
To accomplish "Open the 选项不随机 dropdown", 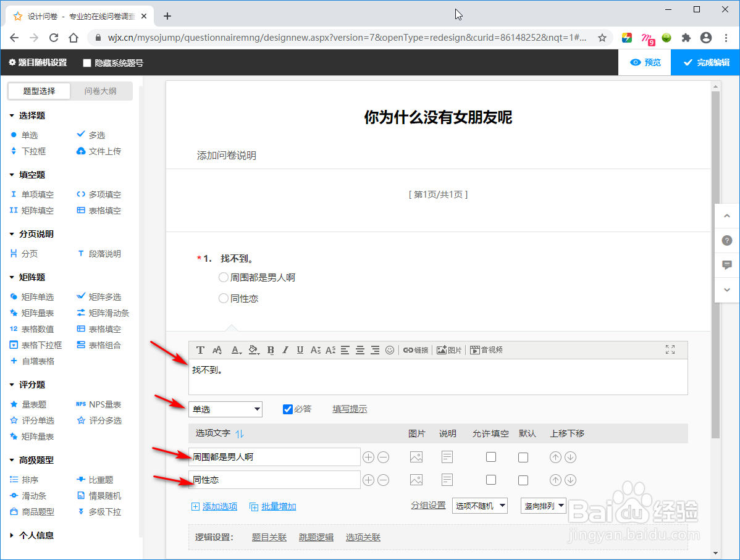I will (479, 505).
